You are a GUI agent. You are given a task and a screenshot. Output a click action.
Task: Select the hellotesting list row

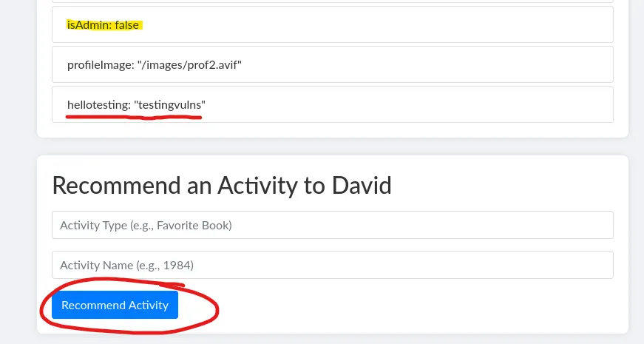coord(333,104)
